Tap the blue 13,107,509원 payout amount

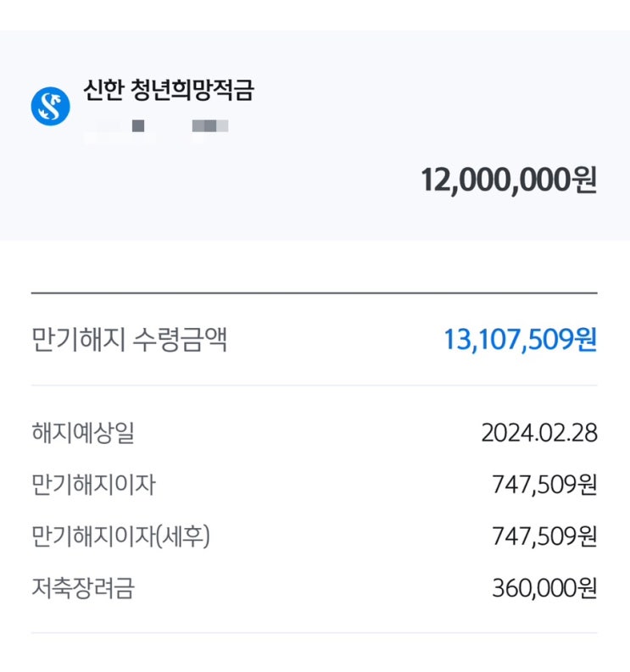(x=520, y=340)
